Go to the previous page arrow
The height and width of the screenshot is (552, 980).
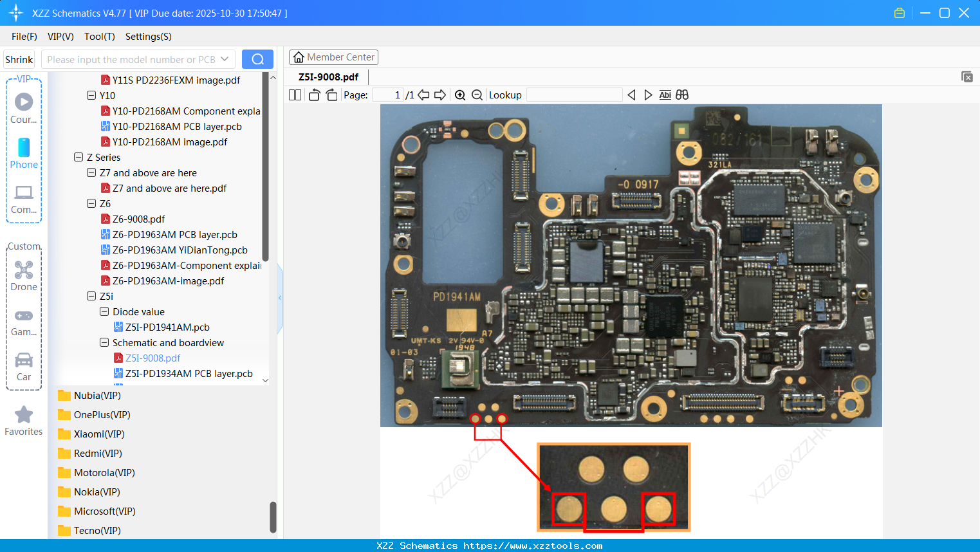[x=423, y=95]
